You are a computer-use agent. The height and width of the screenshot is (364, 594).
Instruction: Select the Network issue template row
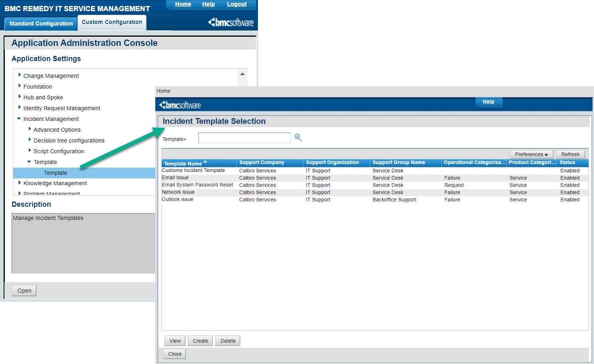pyautogui.click(x=375, y=192)
